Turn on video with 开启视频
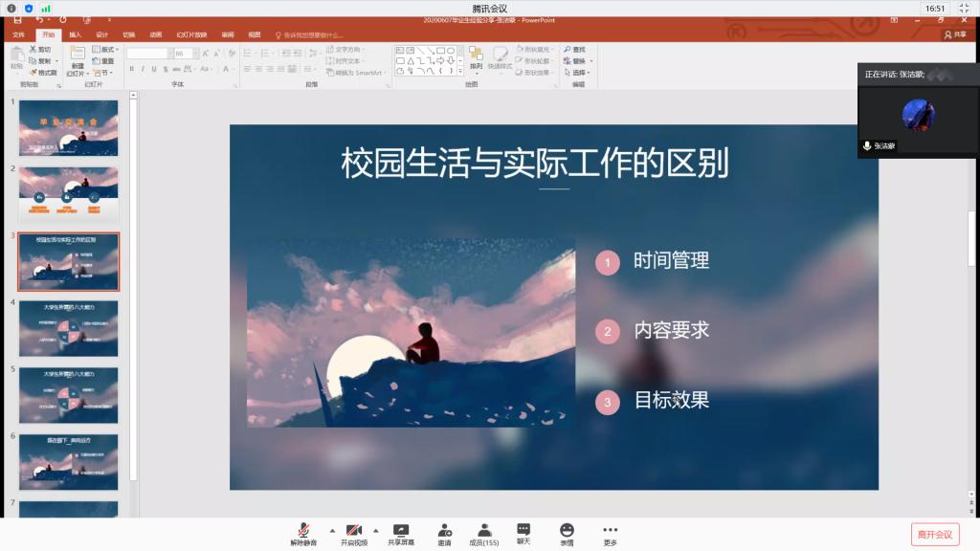 (x=354, y=534)
